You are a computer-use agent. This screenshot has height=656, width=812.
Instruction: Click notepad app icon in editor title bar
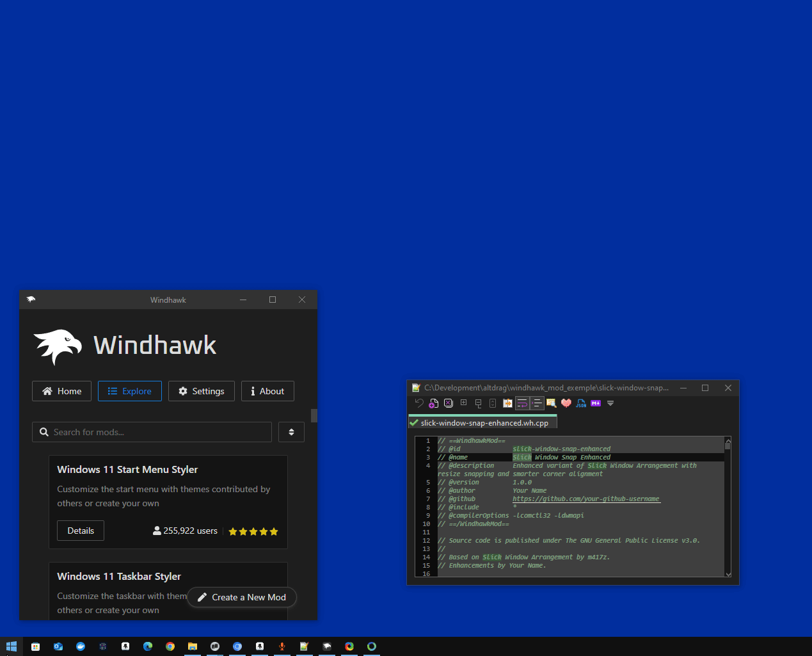click(416, 388)
